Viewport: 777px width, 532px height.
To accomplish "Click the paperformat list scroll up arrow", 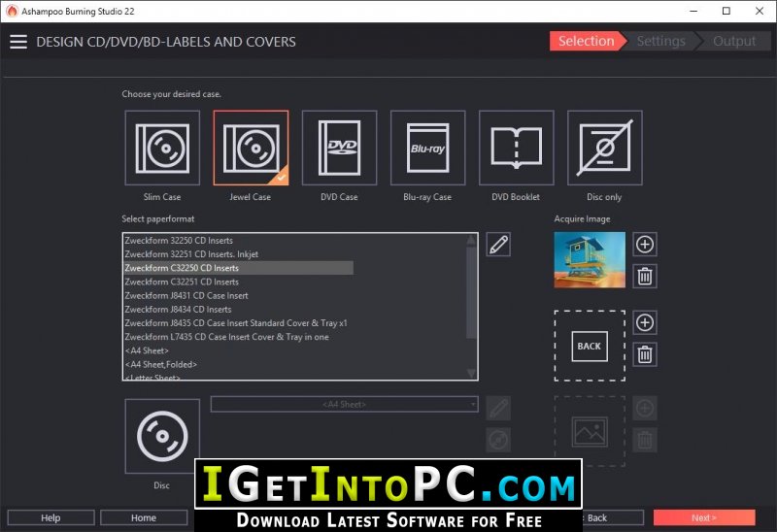I will [x=471, y=240].
